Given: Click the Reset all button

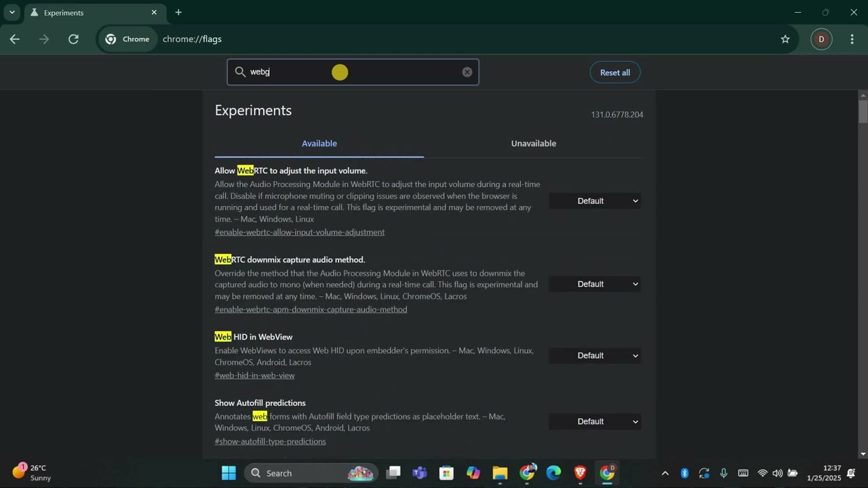Looking at the screenshot, I should [x=615, y=73].
